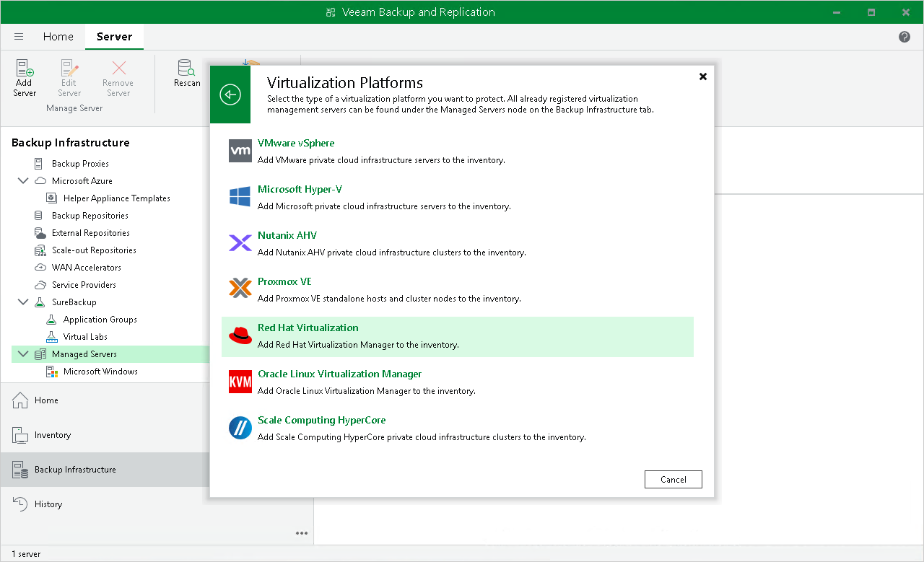Show more navigation options via ellipsis

tap(302, 534)
